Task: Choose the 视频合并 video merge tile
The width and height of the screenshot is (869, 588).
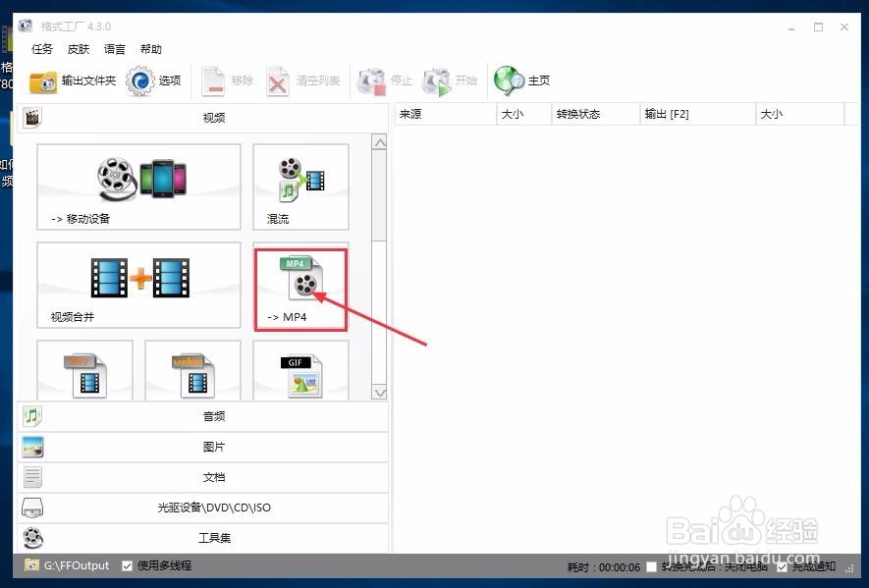Action: 138,285
